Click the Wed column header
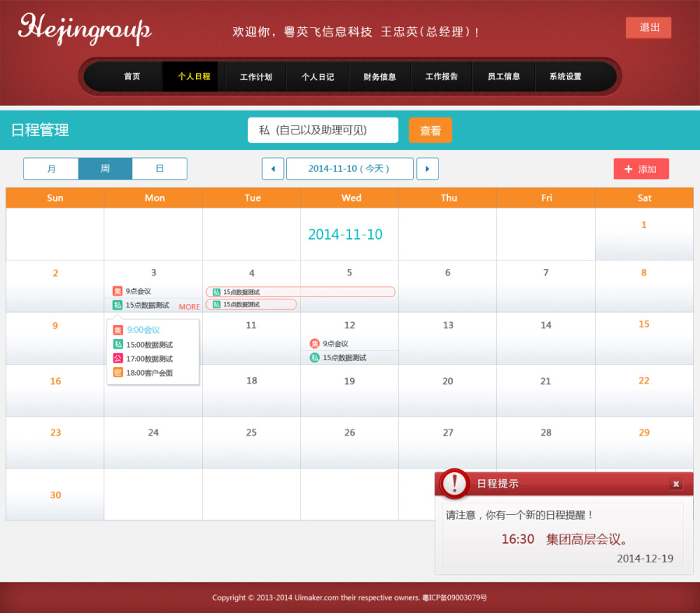 tap(351, 198)
